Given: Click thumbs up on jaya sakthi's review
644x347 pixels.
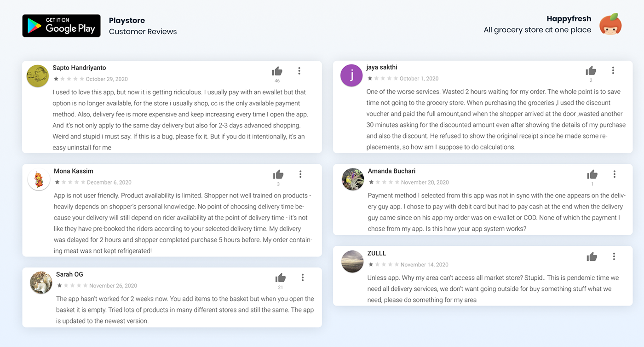Looking at the screenshot, I should pos(591,70).
